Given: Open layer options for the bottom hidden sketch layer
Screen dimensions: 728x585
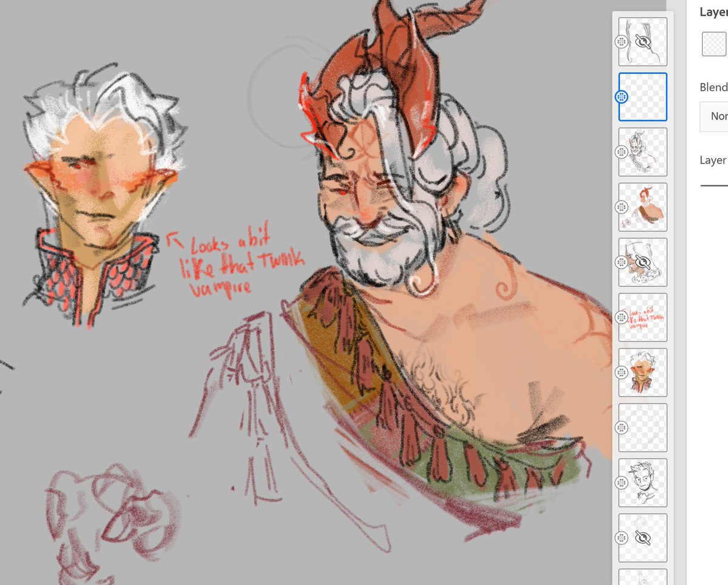Looking at the screenshot, I should click(621, 537).
